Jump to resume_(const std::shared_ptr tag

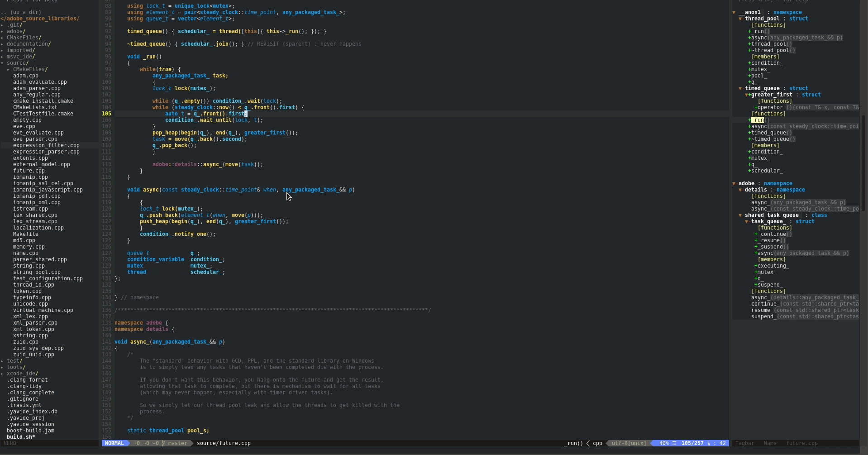(x=805, y=310)
